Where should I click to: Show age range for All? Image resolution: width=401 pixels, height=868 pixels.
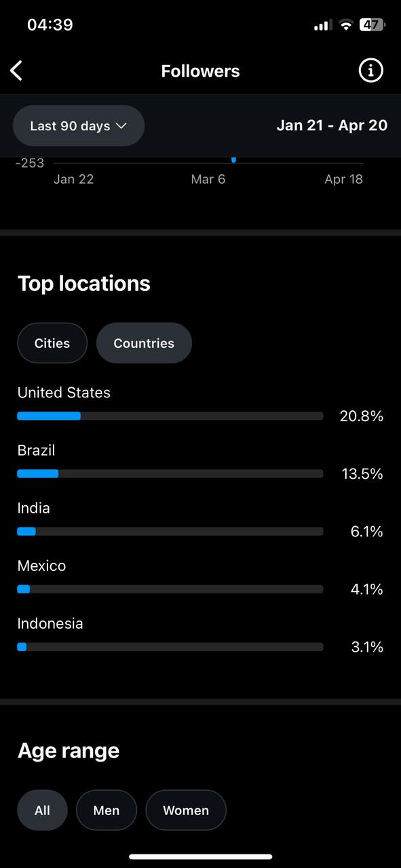tap(42, 810)
